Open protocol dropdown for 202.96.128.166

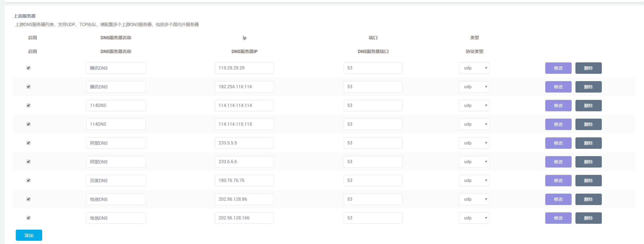click(474, 218)
